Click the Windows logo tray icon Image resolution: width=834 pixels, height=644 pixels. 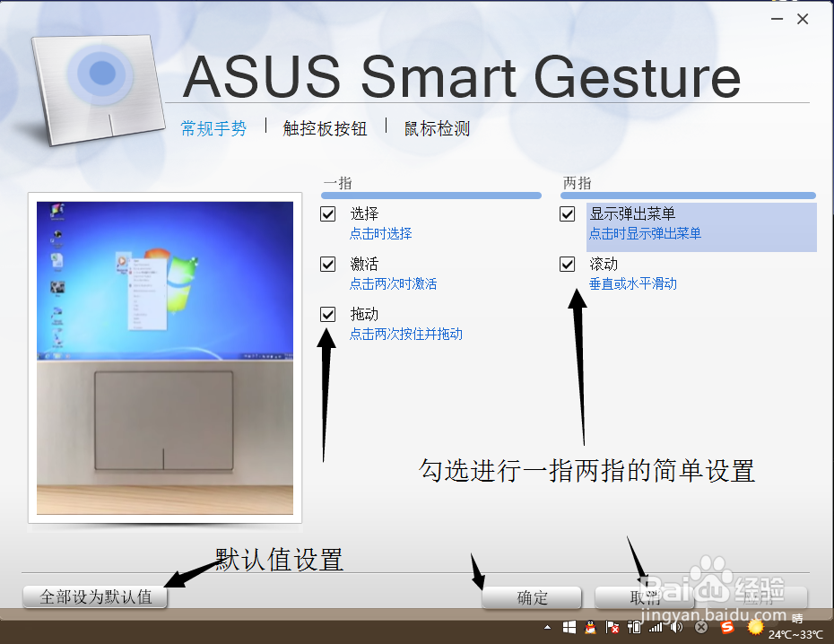click(x=569, y=628)
